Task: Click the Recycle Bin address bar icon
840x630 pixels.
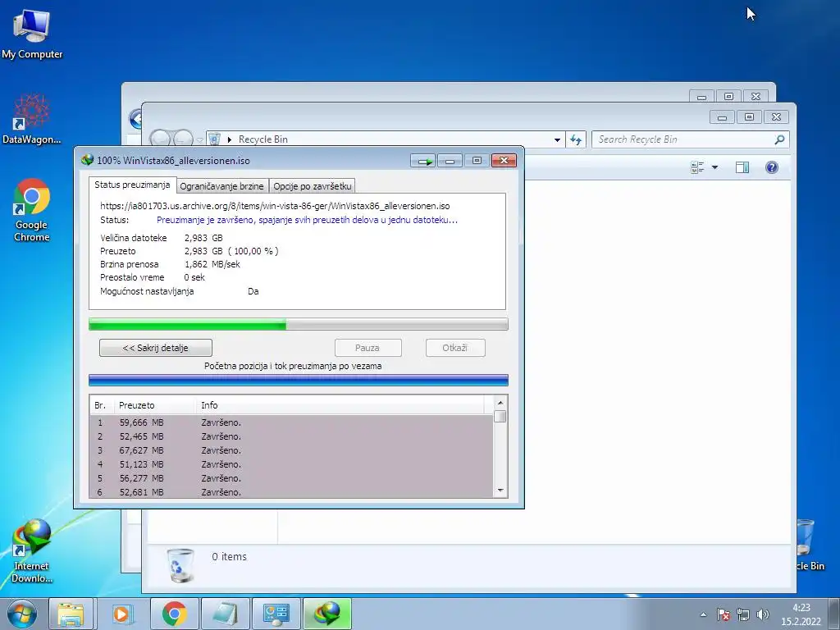Action: [x=214, y=139]
